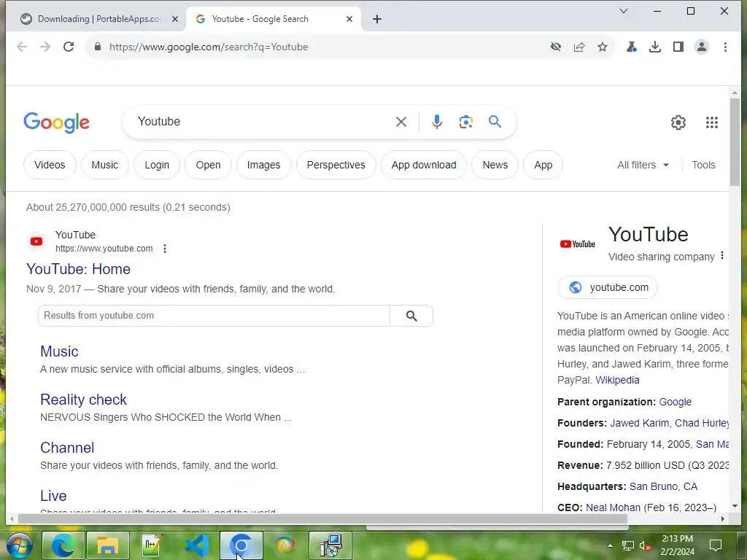Close the Downloading PortableApps tab
Screen dimensions: 747x560
175,19
